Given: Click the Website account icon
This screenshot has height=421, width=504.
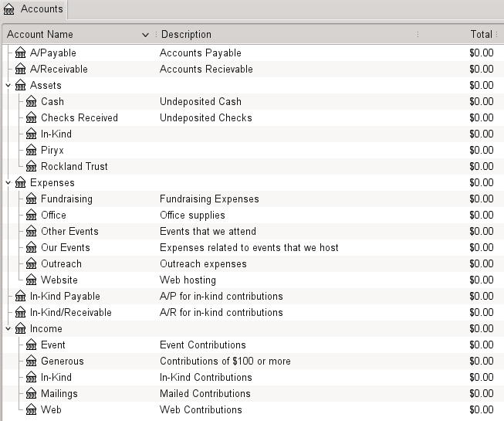Looking at the screenshot, I should [x=31, y=280].
